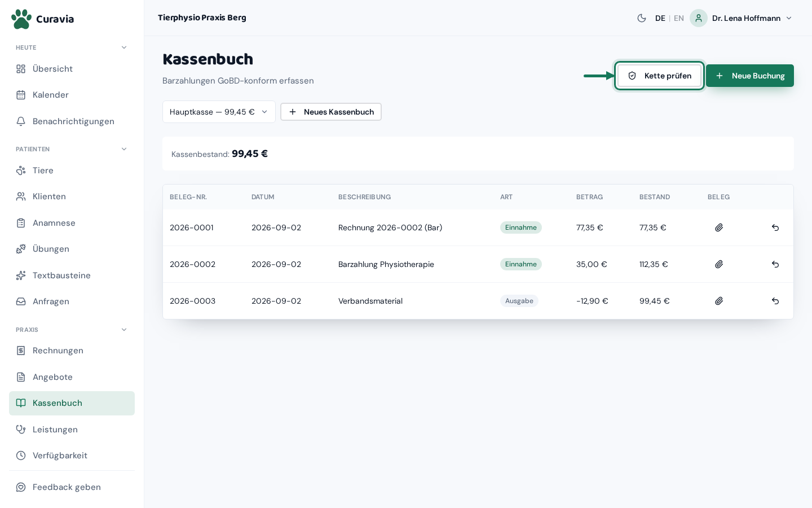Viewport: 812px width, 508px height.
Task: Click the Kassenbestand 99,45 € value
Action: (250, 154)
